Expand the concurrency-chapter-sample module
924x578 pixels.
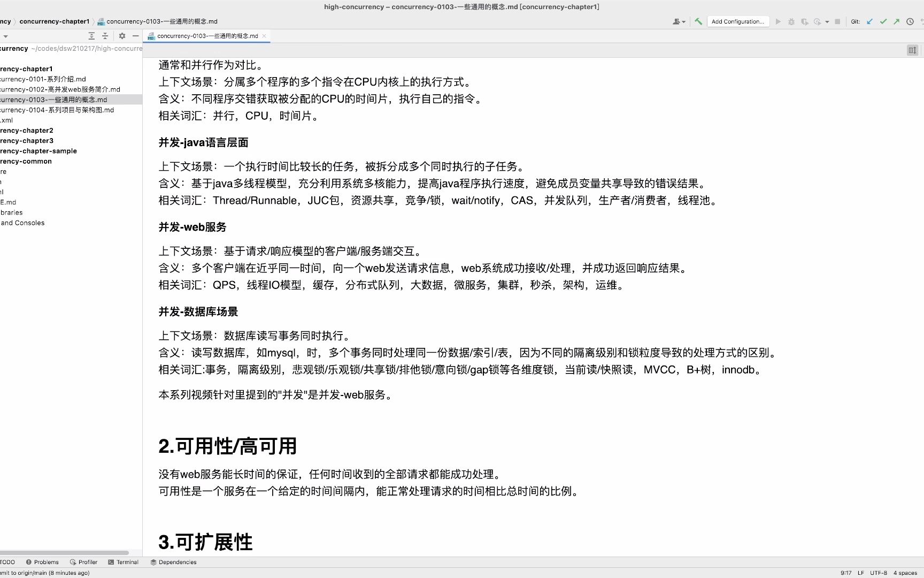[38, 151]
